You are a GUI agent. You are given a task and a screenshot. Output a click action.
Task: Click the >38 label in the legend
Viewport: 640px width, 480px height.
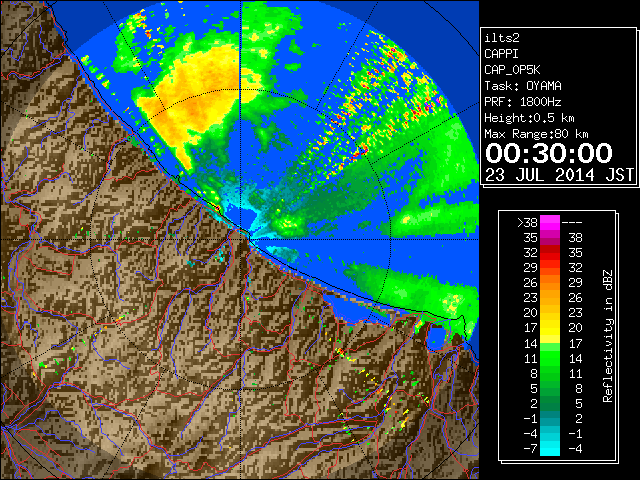(x=527, y=222)
